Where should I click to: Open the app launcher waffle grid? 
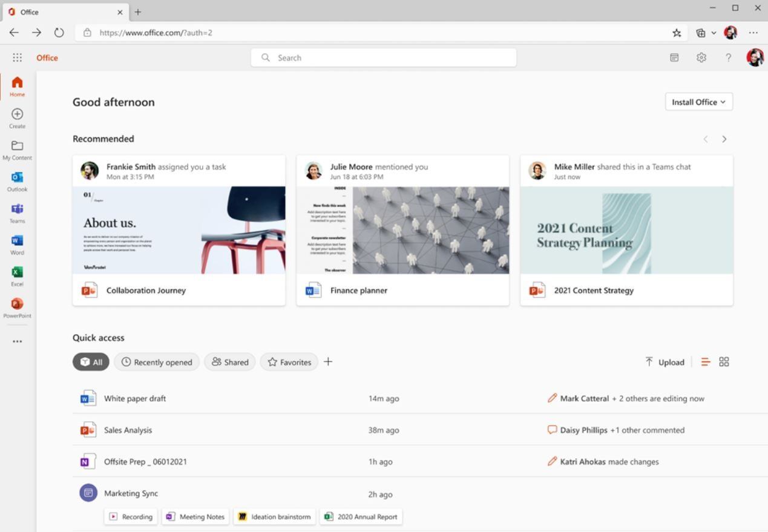click(x=17, y=57)
